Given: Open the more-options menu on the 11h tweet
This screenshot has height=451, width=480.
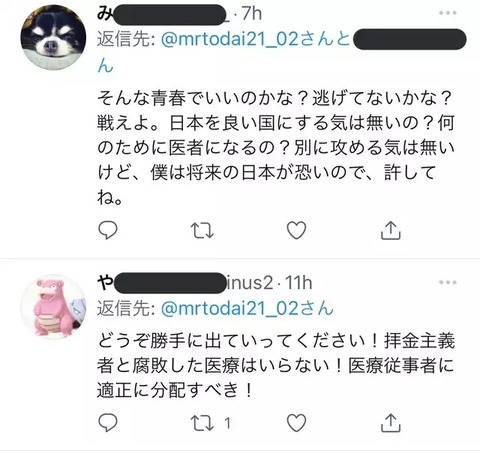Looking at the screenshot, I should pos(447,282).
